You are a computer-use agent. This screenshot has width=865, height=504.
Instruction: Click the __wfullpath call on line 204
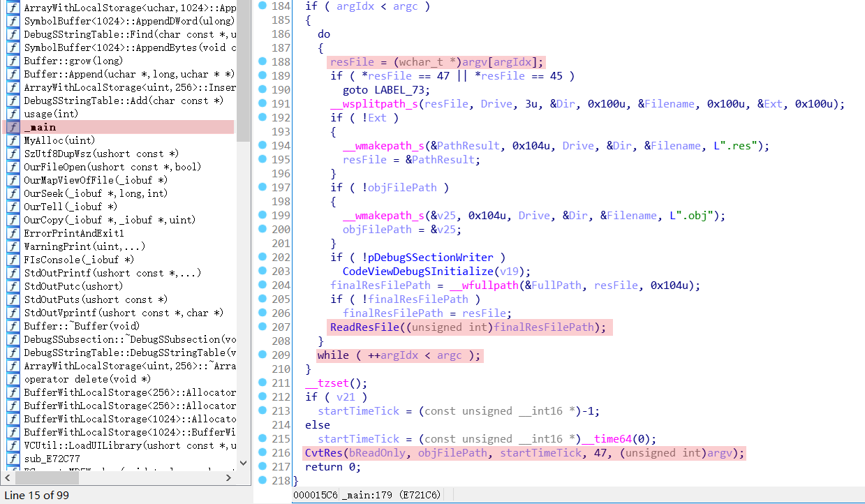coord(486,285)
